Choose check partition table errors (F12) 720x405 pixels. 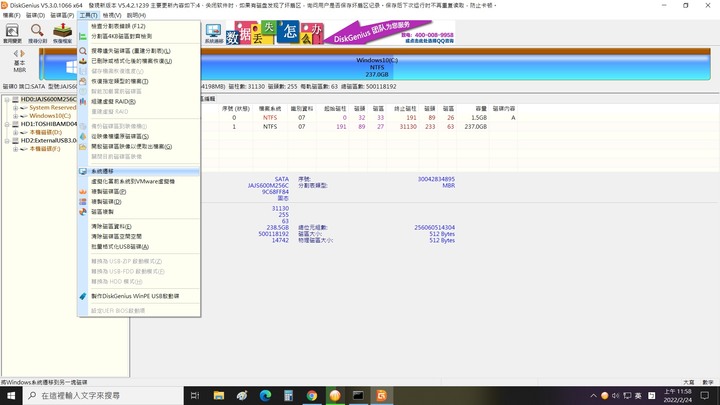(139, 26)
